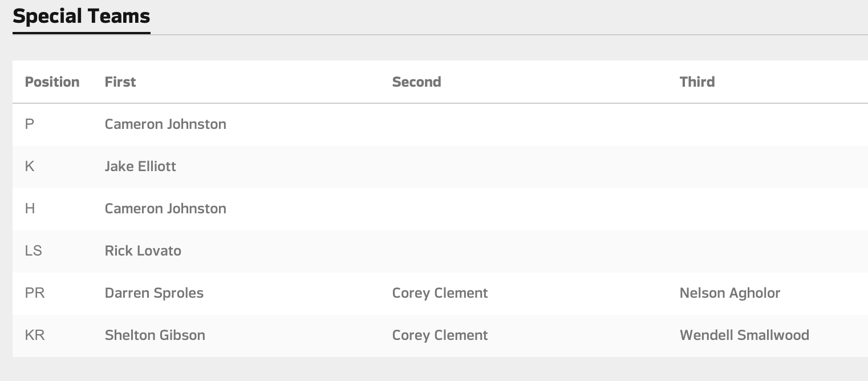Select the First column header

(120, 82)
